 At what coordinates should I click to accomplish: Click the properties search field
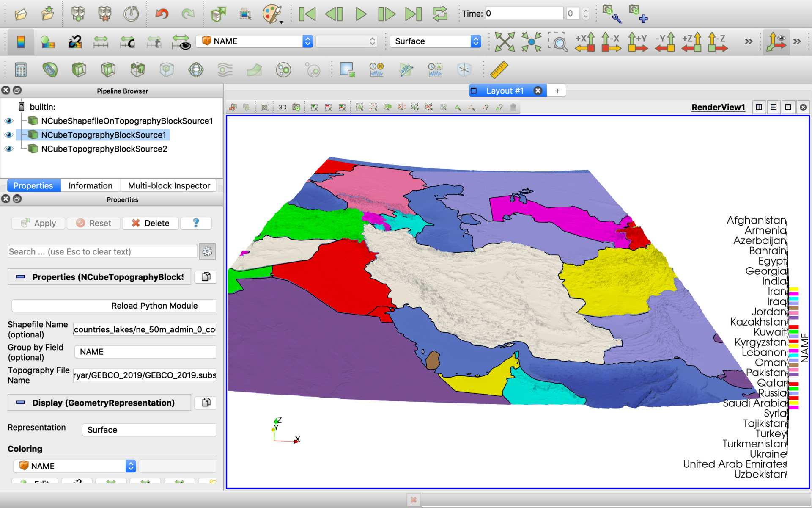point(102,251)
